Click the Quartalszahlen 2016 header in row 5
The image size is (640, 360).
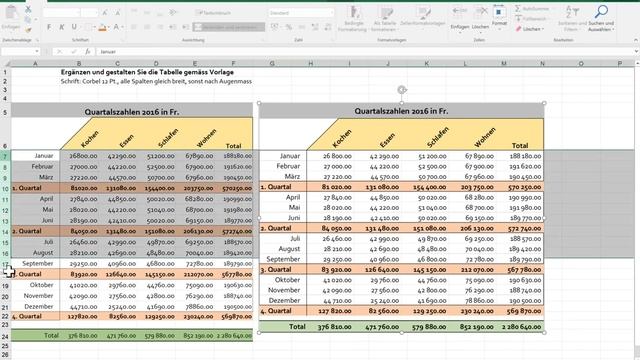(x=132, y=111)
